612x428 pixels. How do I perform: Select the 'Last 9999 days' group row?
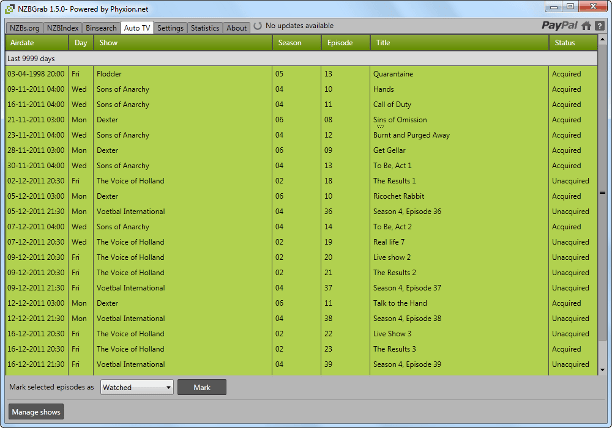pyautogui.click(x=301, y=59)
